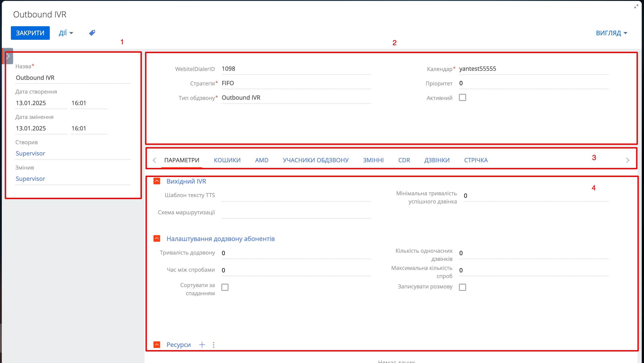Open the left side panel arrow toggle

click(x=8, y=56)
